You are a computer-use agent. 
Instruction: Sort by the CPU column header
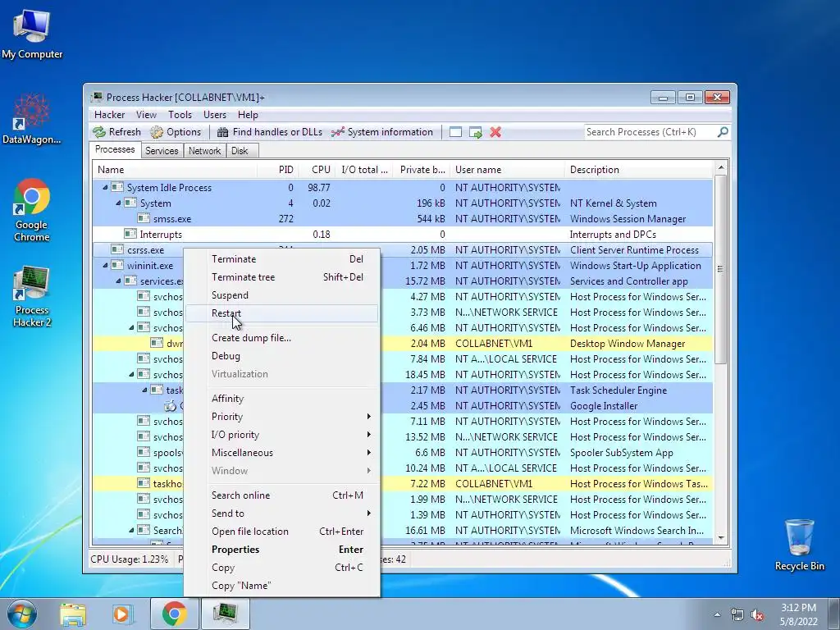click(316, 170)
